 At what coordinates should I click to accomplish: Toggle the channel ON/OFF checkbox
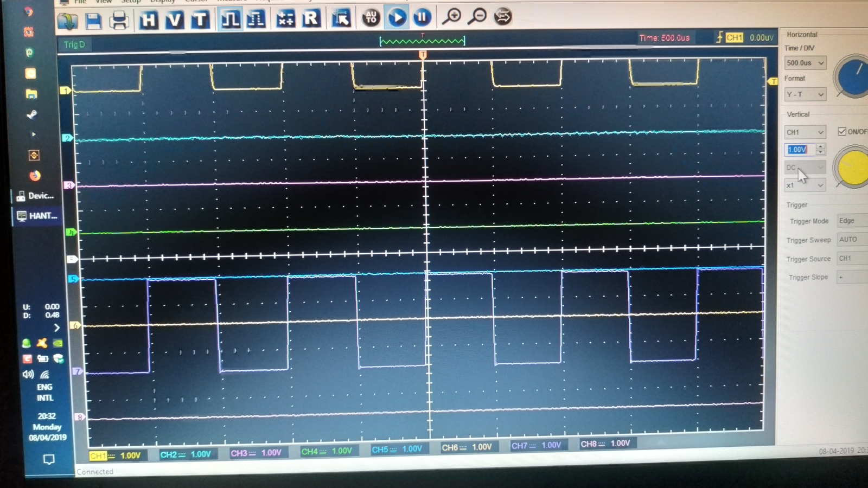(x=842, y=131)
